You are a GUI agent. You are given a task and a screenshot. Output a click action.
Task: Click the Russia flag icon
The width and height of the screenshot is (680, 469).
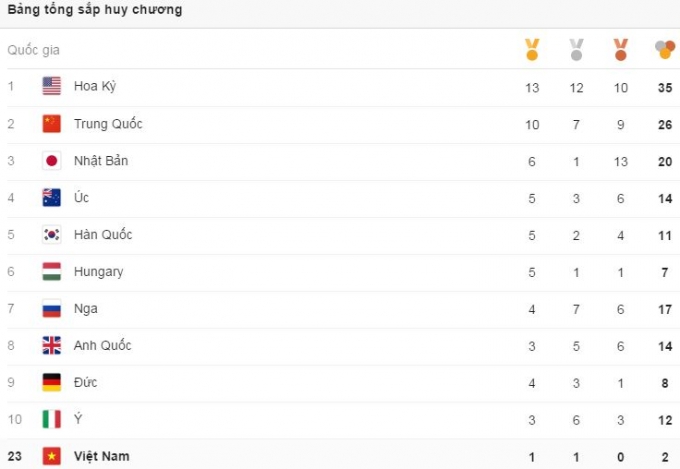(x=52, y=309)
